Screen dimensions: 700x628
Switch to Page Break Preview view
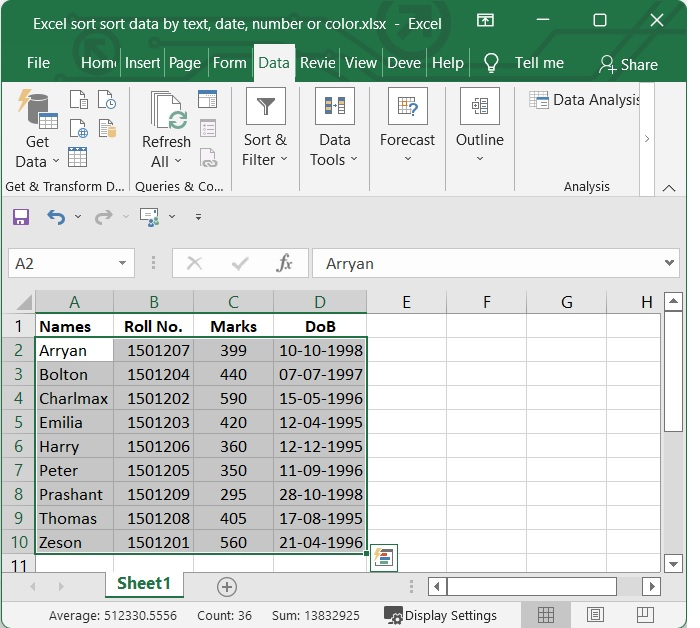[645, 614]
